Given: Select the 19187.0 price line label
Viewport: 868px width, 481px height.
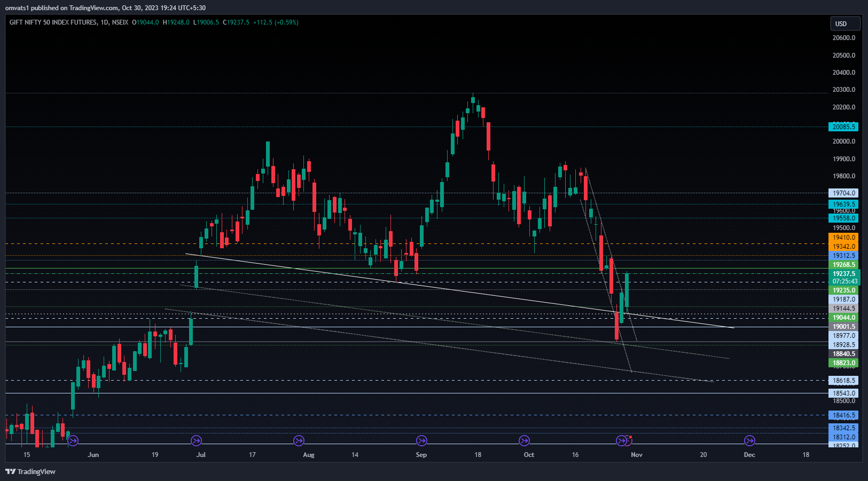Looking at the screenshot, I should pos(843,299).
